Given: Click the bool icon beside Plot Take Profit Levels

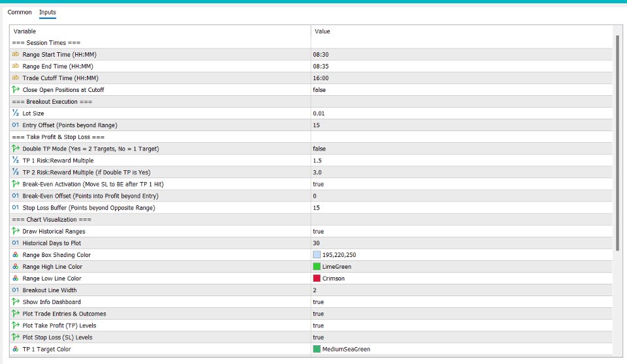Looking at the screenshot, I should 15,326.
